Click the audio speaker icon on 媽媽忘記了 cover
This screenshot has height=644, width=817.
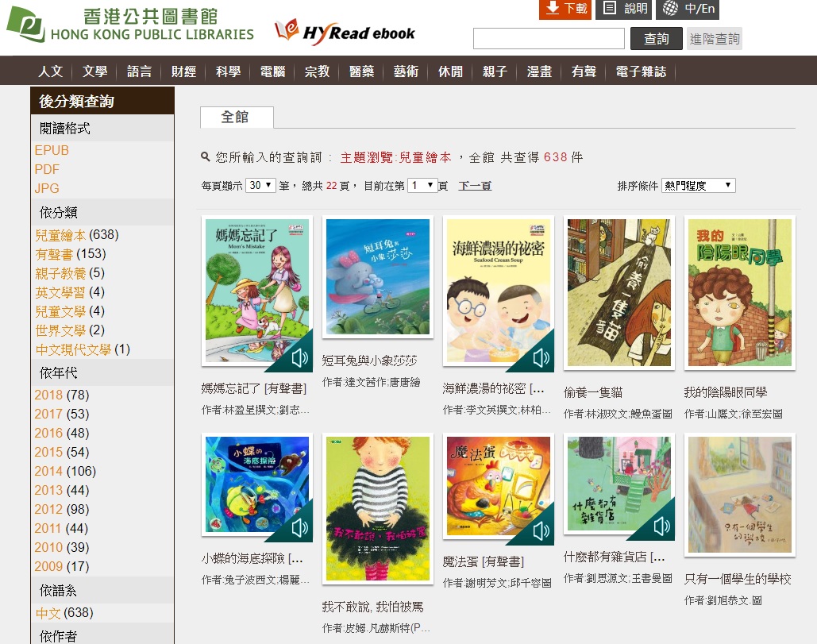299,358
